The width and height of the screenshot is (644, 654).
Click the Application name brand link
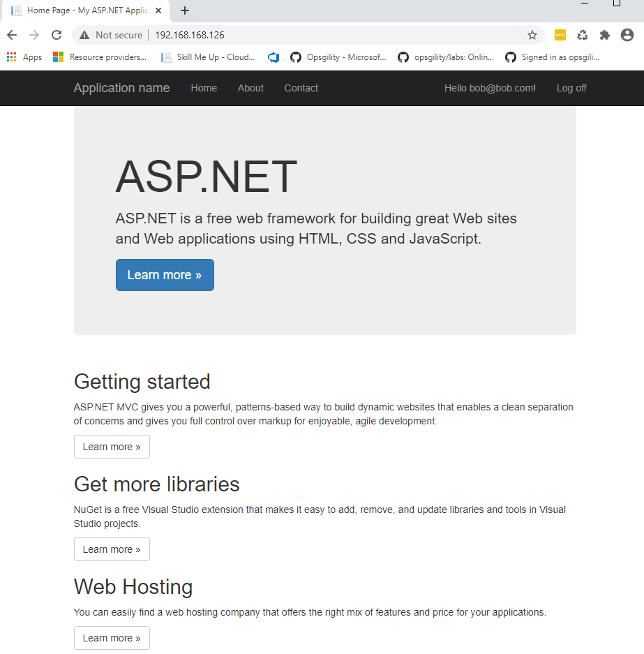click(121, 88)
